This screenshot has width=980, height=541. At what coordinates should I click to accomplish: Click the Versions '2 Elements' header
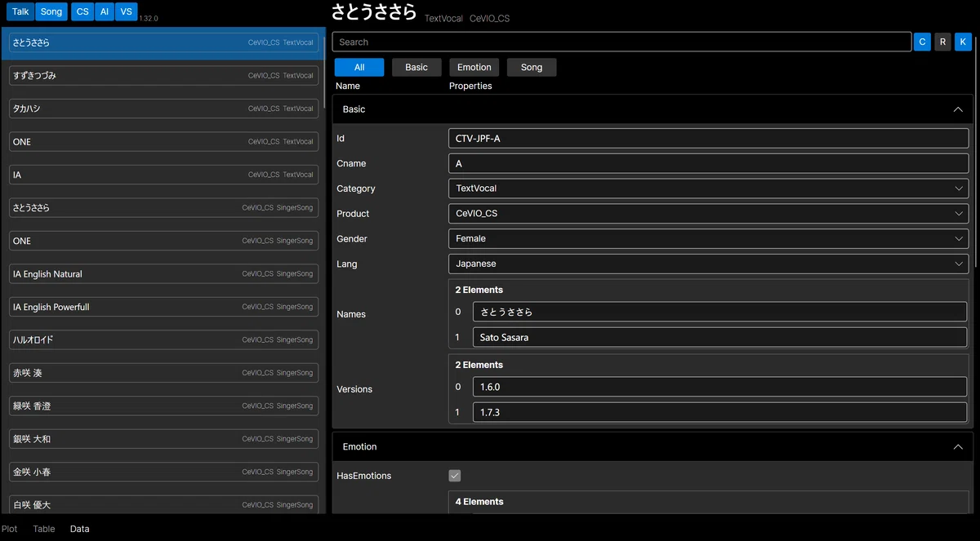tap(479, 365)
